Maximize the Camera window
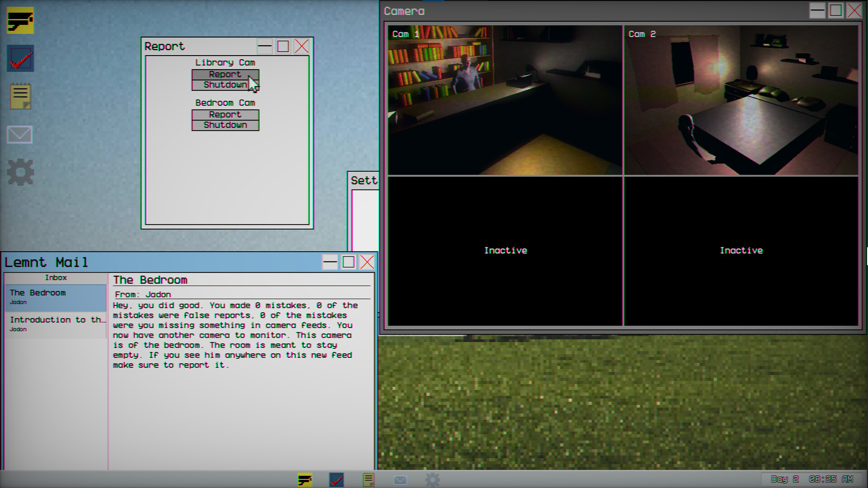 tap(835, 10)
